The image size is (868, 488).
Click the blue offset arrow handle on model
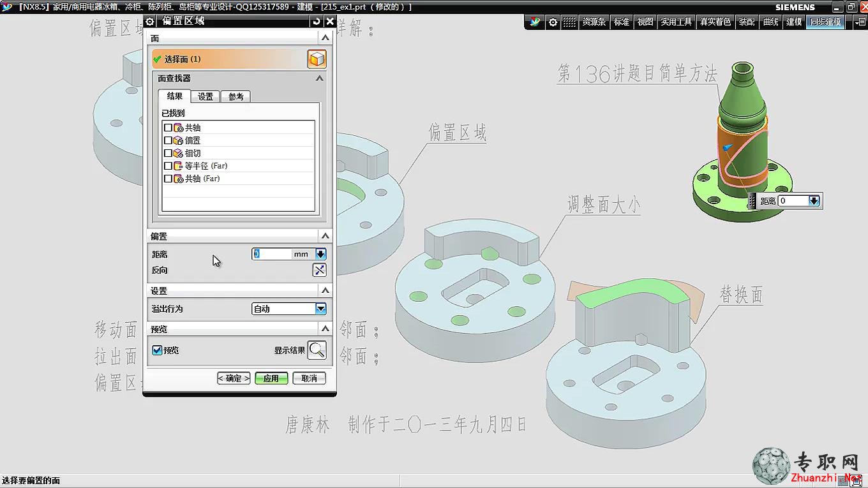[726, 148]
